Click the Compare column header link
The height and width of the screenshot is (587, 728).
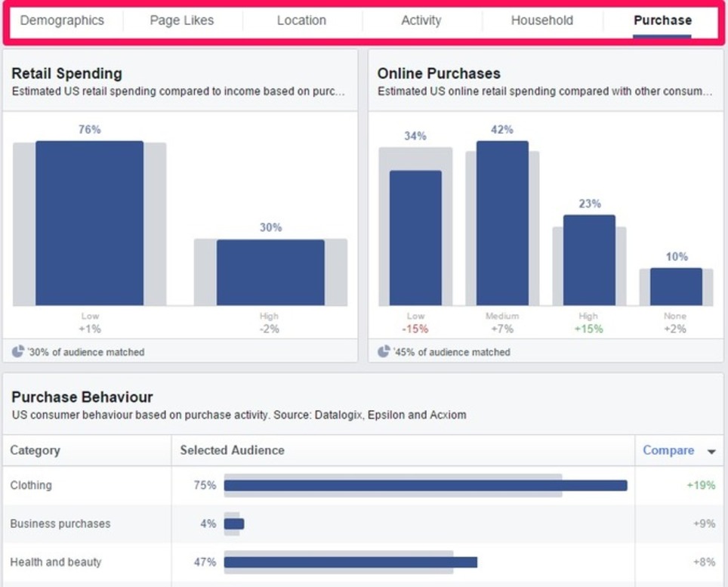[x=671, y=450]
